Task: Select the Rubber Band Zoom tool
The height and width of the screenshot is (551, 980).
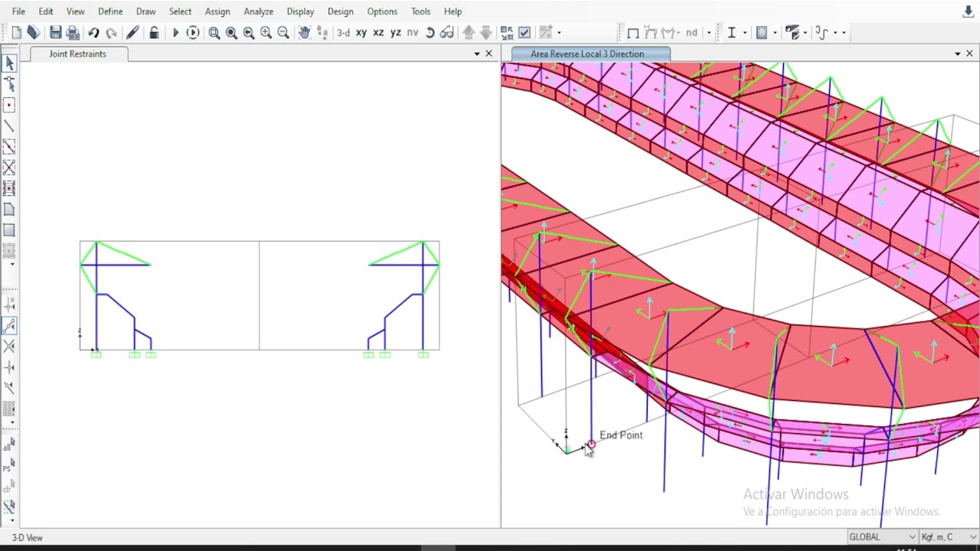Action: point(214,32)
